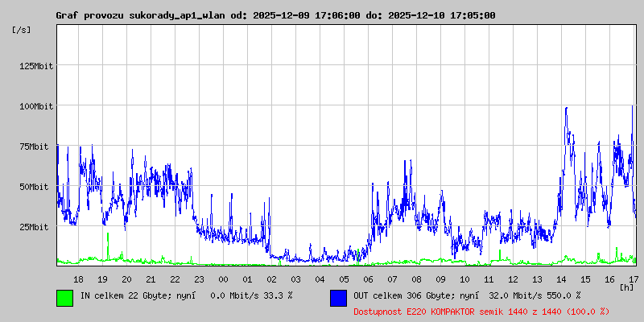644x322 pixels.
Task: Click the hour 08 x-axis label
Action: 416,279
